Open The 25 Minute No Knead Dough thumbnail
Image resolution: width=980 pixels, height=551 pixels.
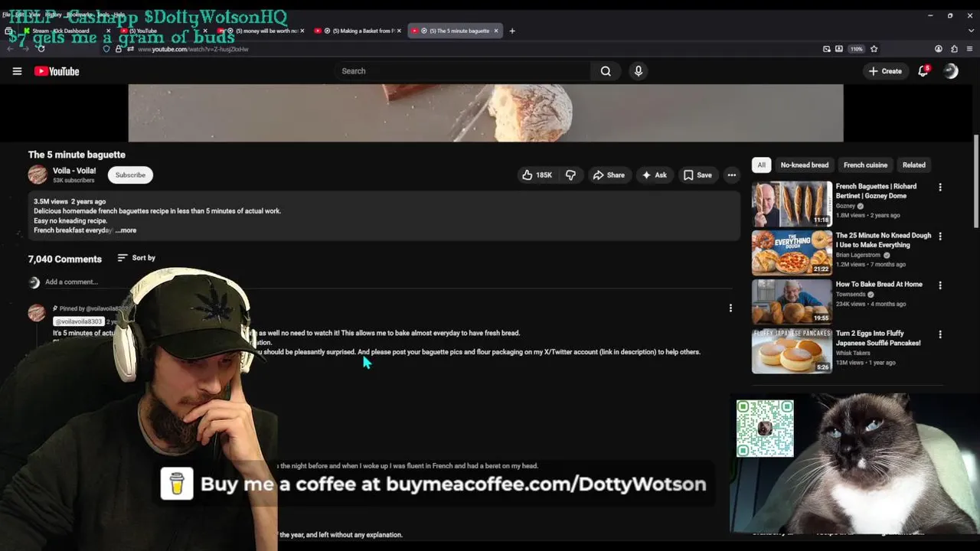pyautogui.click(x=792, y=253)
